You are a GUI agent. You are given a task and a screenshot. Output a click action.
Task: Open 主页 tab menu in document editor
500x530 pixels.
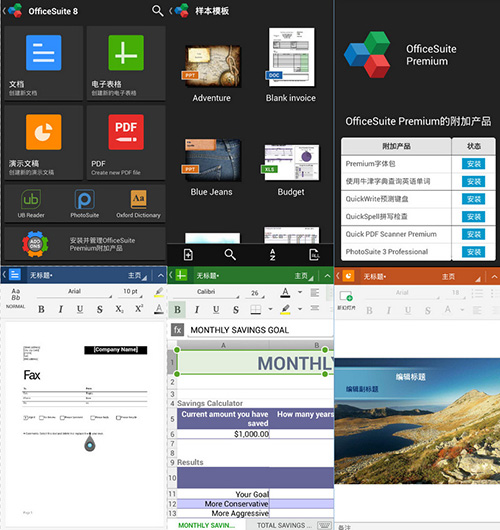[x=137, y=276]
